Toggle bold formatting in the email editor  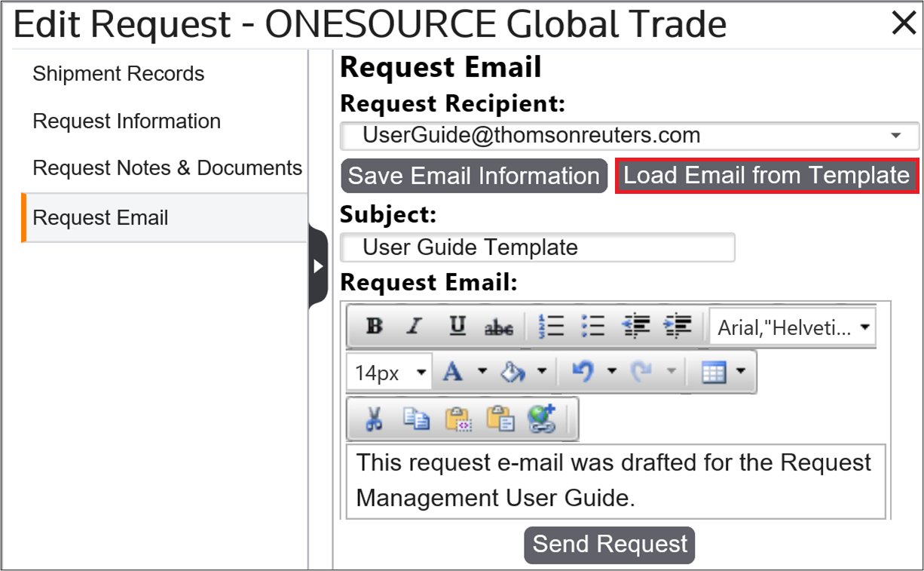(374, 327)
